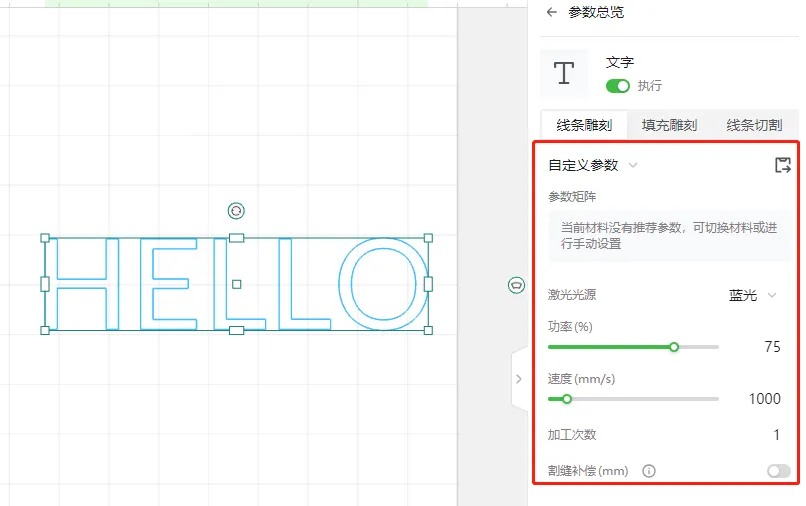Click the save parameters icon
806x506 pixels.
click(783, 165)
